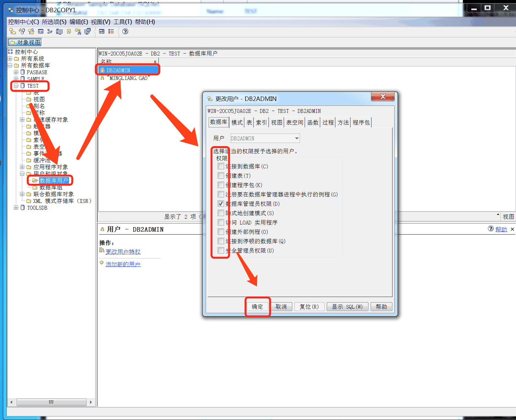Open the 用户 DB2ADMIN dropdown
This screenshot has height=420, width=516.
pyautogui.click(x=296, y=138)
